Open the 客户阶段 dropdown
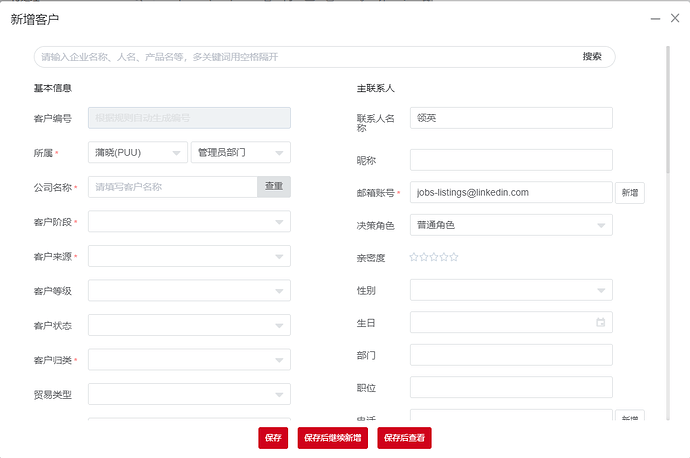Screen dimensions: 690x458 pyautogui.click(x=189, y=221)
